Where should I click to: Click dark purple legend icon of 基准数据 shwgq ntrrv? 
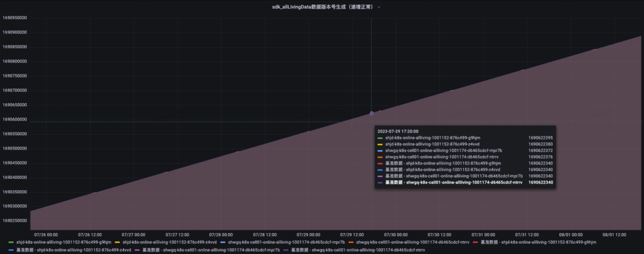point(286,250)
